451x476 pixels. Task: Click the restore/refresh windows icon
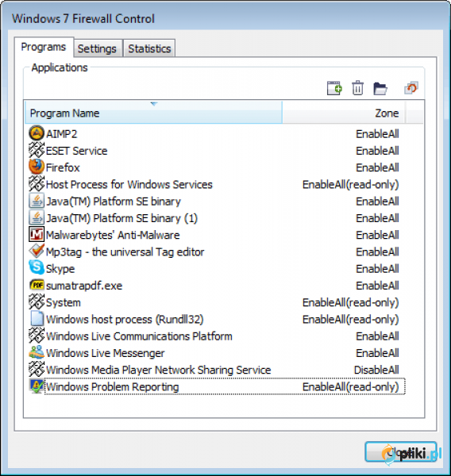[x=411, y=88]
